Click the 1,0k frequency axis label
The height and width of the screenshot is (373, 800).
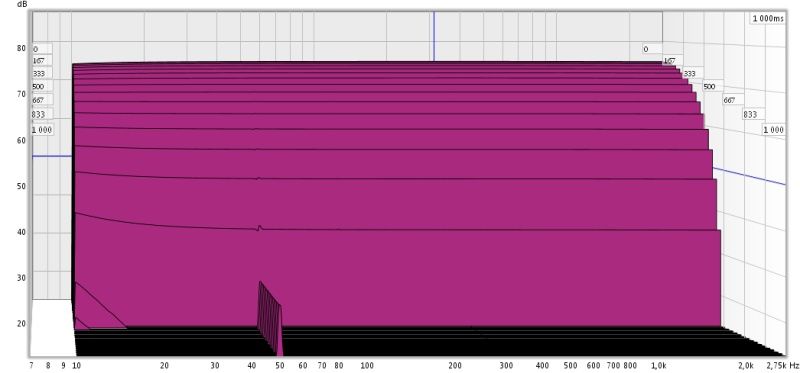(x=659, y=365)
